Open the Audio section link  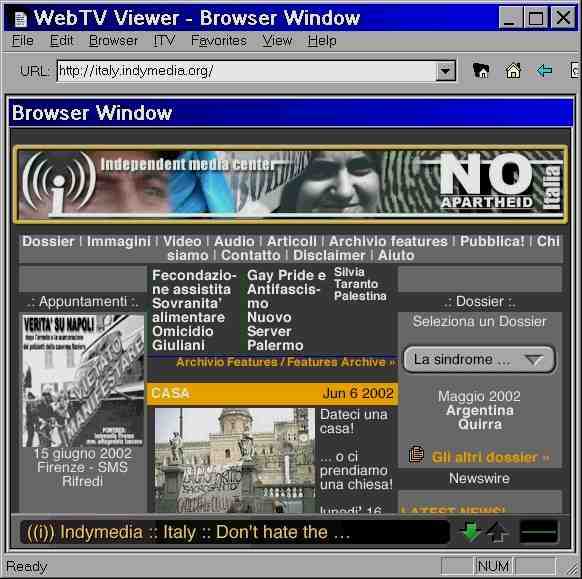click(234, 241)
